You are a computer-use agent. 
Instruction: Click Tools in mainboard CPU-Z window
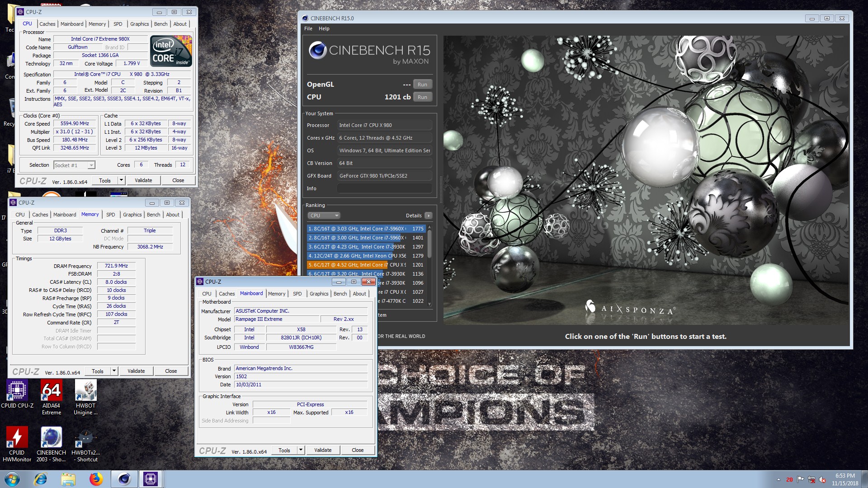coord(284,450)
